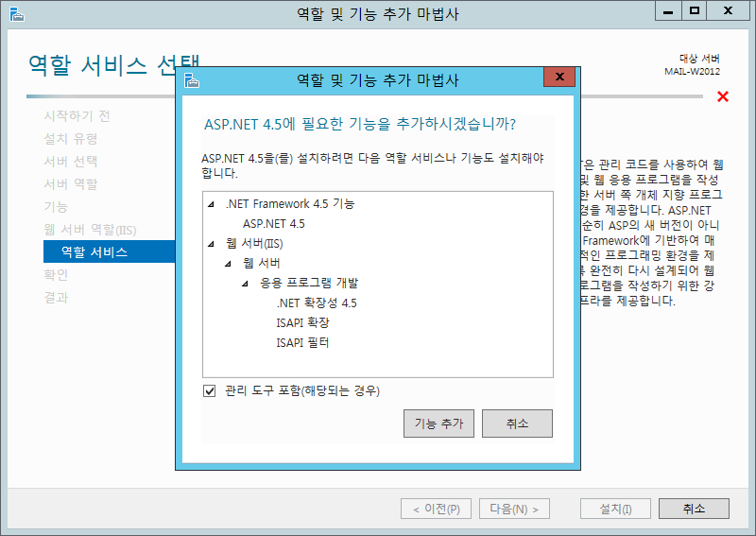Maximize the main wizard window
This screenshot has height=536, width=756.
[x=695, y=10]
